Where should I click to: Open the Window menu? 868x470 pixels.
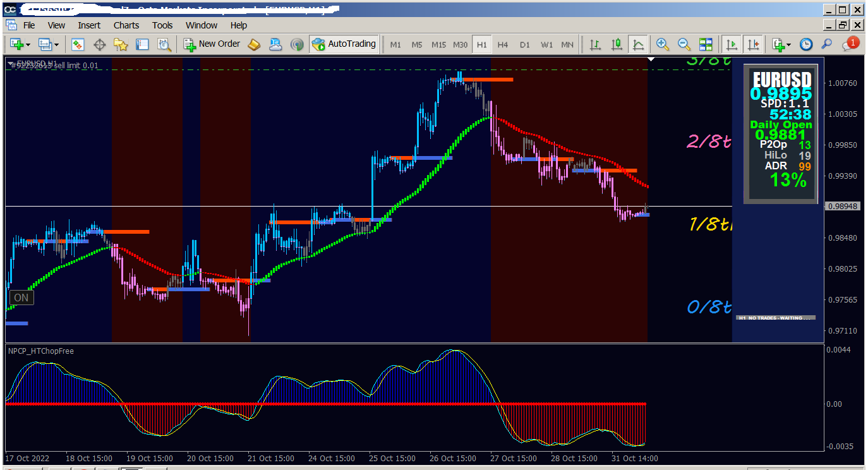tap(202, 25)
